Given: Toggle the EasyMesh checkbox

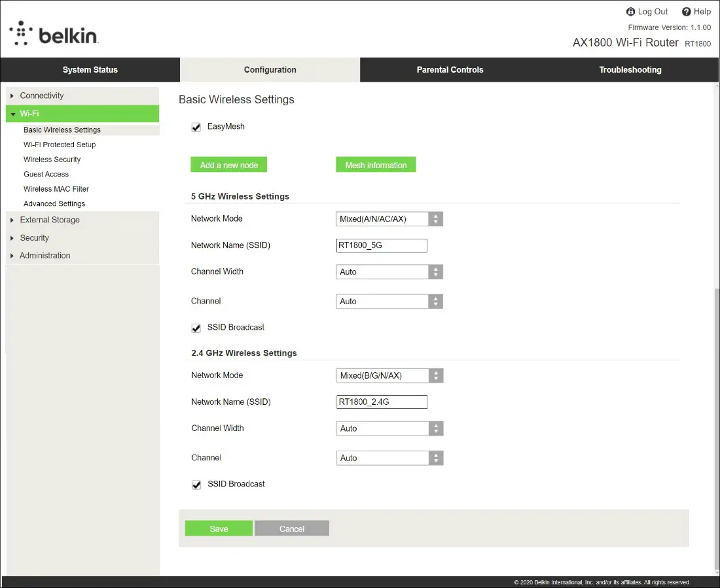Looking at the screenshot, I should (x=196, y=127).
